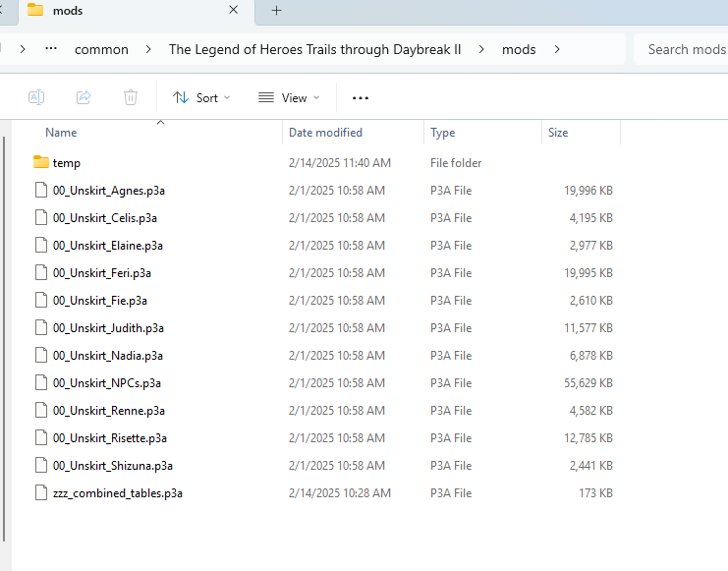Image resolution: width=728 pixels, height=571 pixels.
Task: Click the 19,996 KB size cell
Action: pyautogui.click(x=588, y=191)
